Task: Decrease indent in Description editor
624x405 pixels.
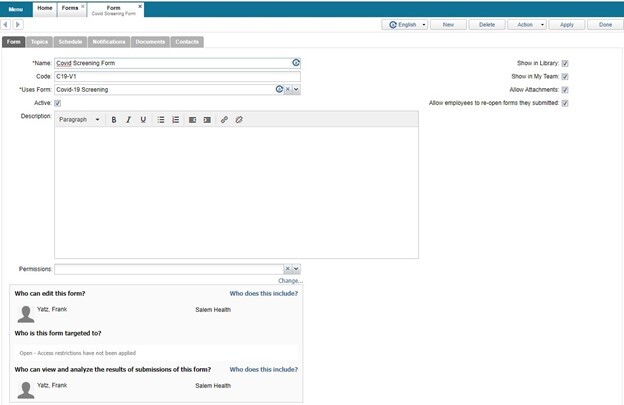Action: [192, 120]
